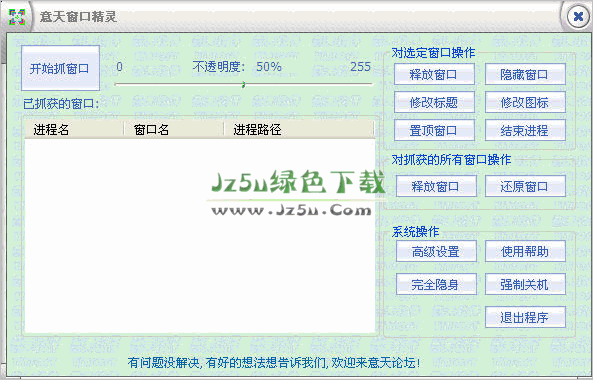Click the 置顶窗口 button
The height and width of the screenshot is (380, 593).
434,130
